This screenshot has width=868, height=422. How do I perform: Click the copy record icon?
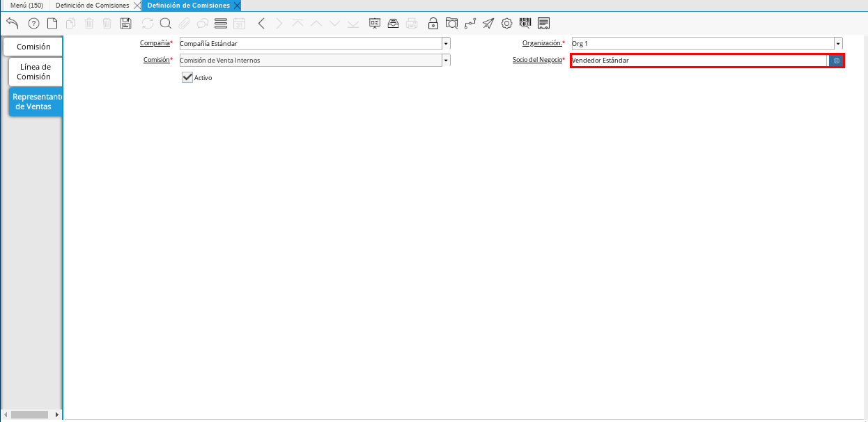[70, 23]
